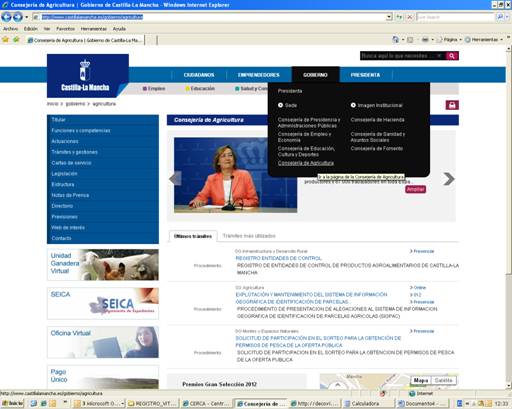Click the Castilla-La Mancha logo
Screen dimensions: 512x409
[x=88, y=76]
